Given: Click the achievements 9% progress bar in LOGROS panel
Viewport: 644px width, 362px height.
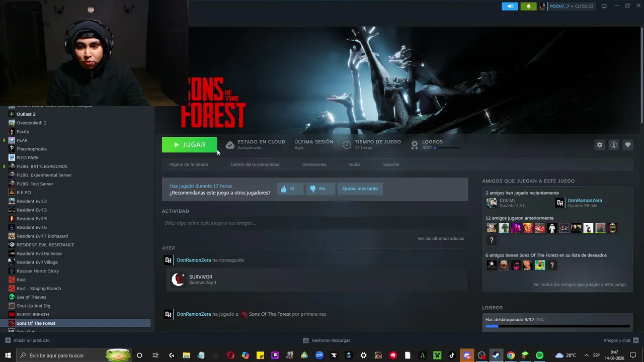Looking at the screenshot, I should click(557, 326).
